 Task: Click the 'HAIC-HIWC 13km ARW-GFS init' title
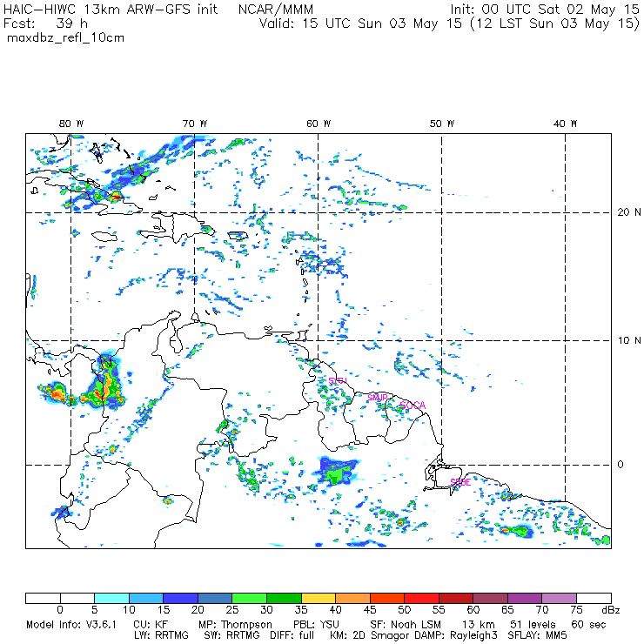pyautogui.click(x=110, y=10)
